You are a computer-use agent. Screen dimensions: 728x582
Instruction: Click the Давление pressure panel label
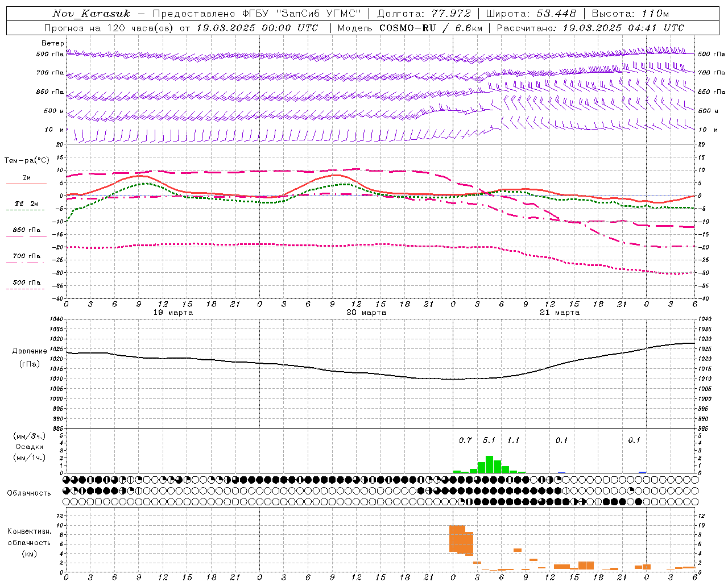[30, 351]
